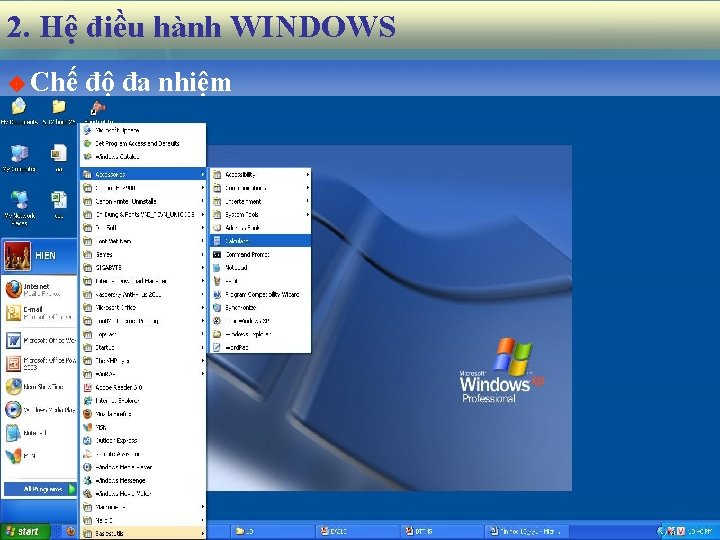Open pinned Windows Media Player in Start menu
The height and width of the screenshot is (540, 720).
(x=40, y=409)
